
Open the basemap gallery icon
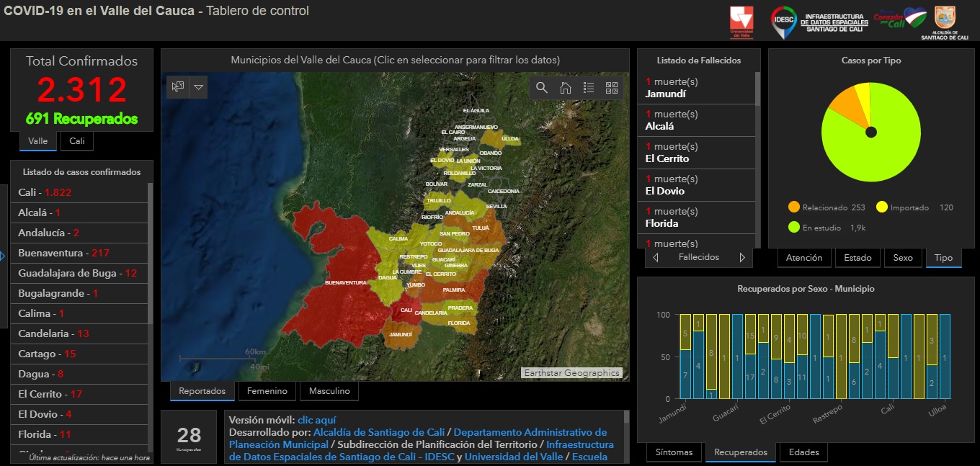pos(612,87)
